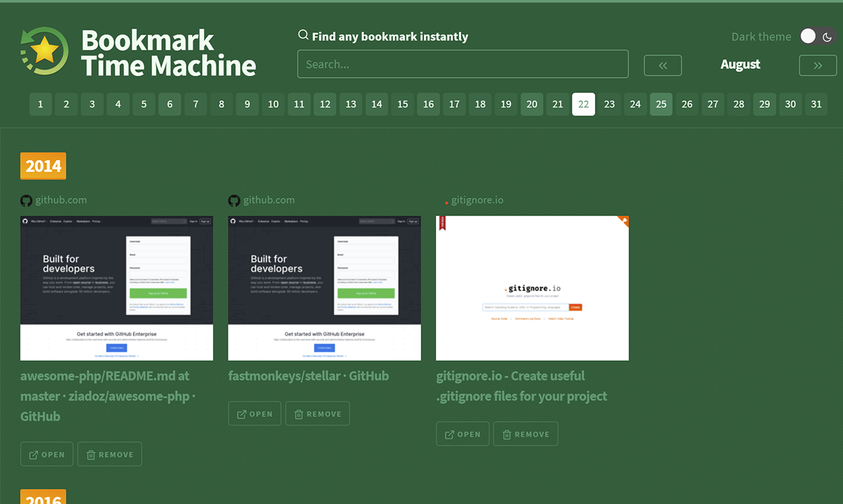Click the August month label

[x=740, y=64]
